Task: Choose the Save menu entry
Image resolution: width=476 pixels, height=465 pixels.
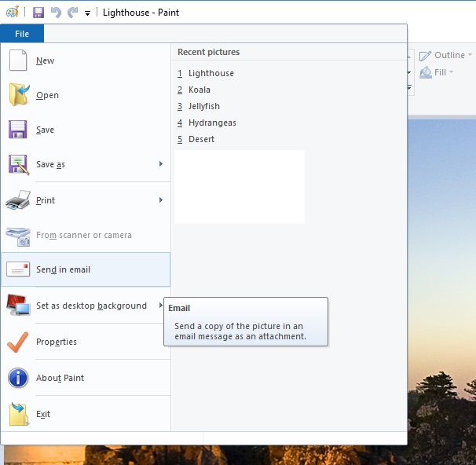Action: pos(86,130)
